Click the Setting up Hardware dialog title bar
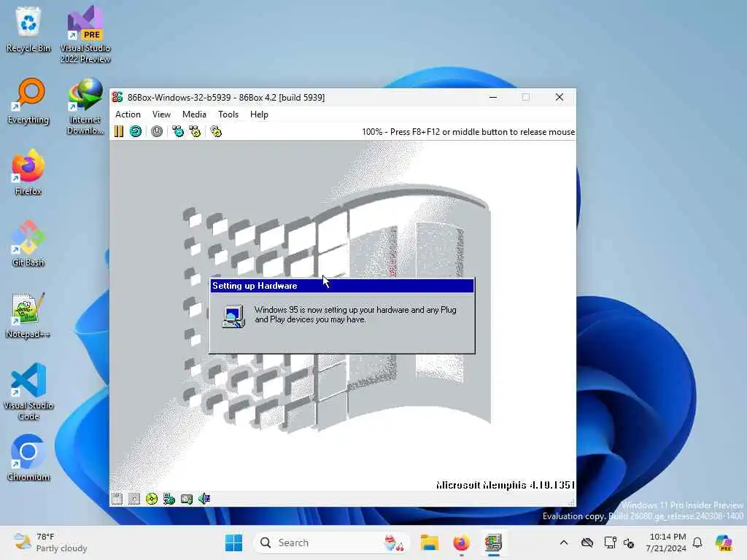This screenshot has height=560, width=747. 342,286
